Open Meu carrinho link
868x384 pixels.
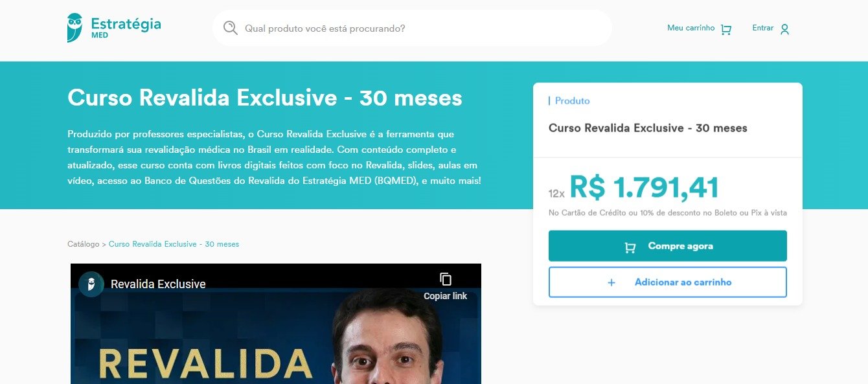(691, 28)
